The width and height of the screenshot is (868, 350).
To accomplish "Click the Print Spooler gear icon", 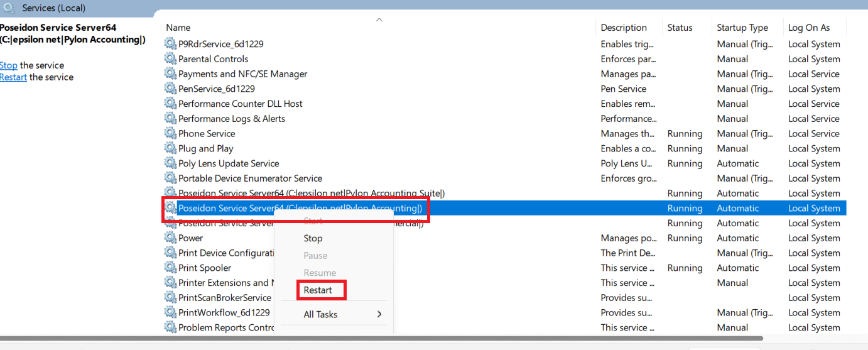I will 170,268.
